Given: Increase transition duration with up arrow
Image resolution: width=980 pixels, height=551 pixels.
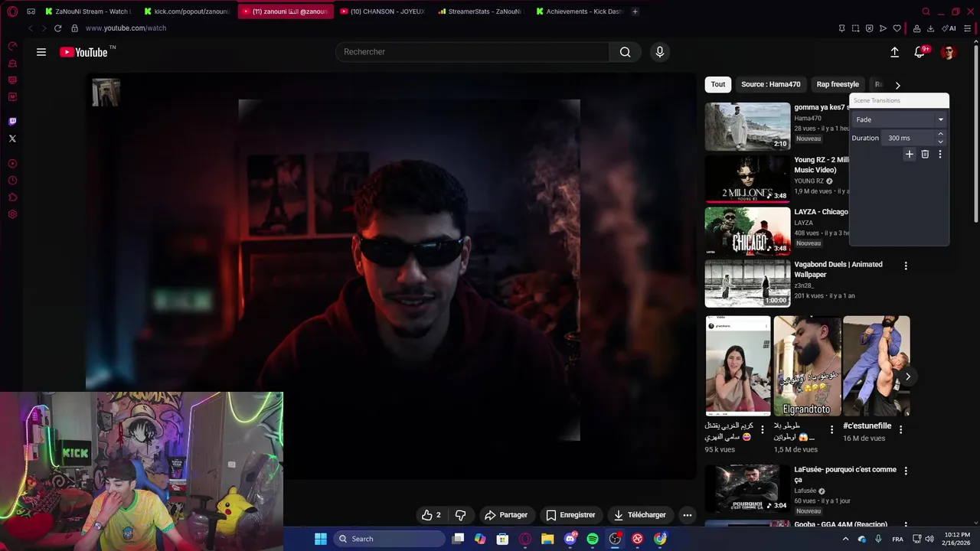Looking at the screenshot, I should point(941,134).
